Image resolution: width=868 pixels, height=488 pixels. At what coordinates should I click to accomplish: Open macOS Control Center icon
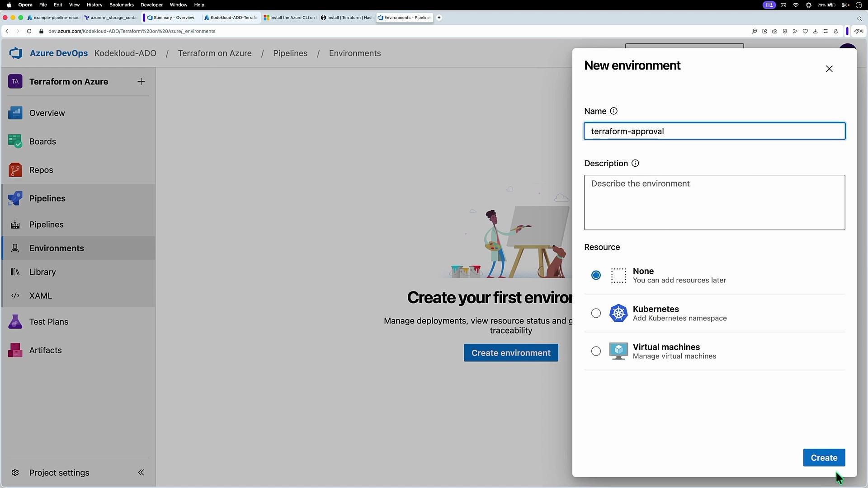click(844, 5)
